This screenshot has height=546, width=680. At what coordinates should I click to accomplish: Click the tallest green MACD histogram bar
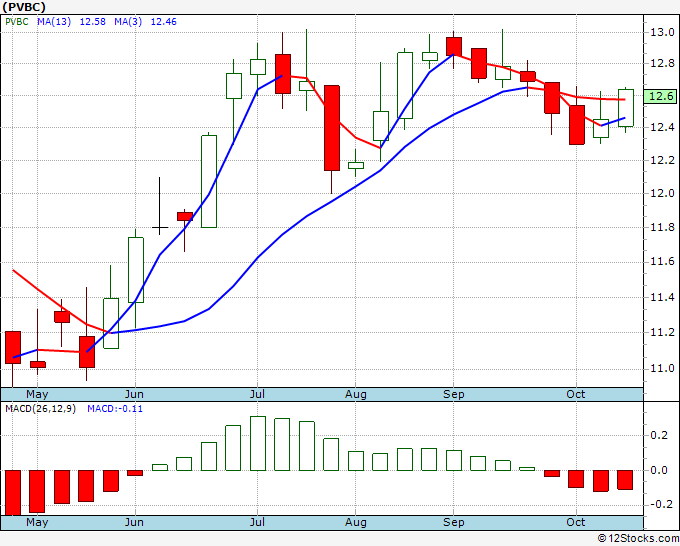pyautogui.click(x=258, y=444)
